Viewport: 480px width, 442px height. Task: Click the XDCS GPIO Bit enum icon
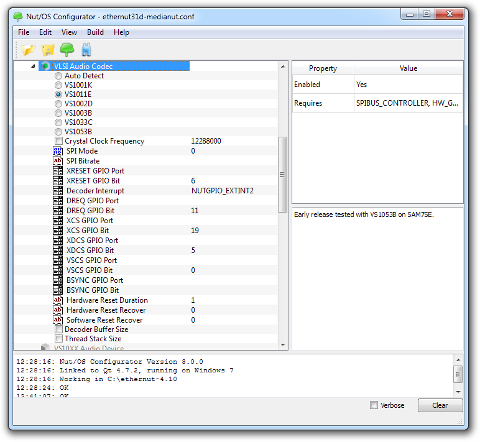pyautogui.click(x=58, y=250)
